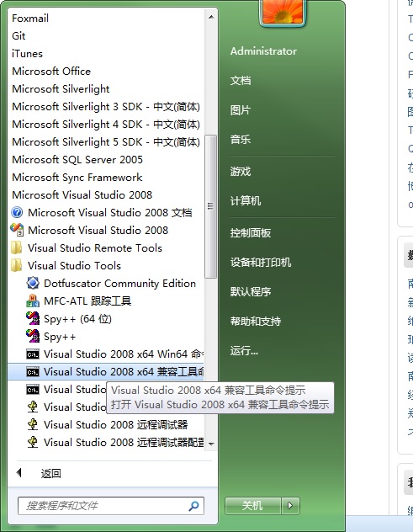Click the 搜索程序和文件 search box
Viewport: 413px width, 532px height.
tap(110, 506)
